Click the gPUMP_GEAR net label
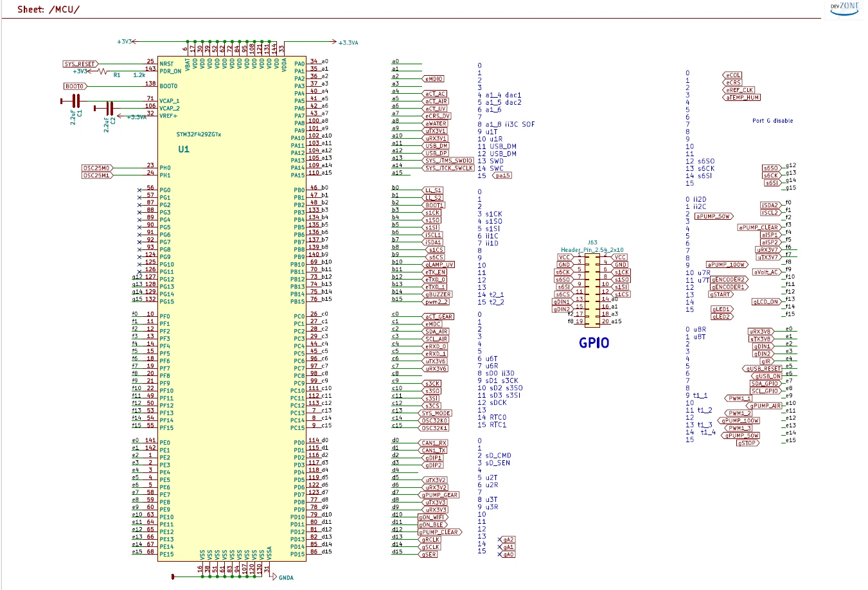Screen dimensions: 868x590 tap(440, 495)
